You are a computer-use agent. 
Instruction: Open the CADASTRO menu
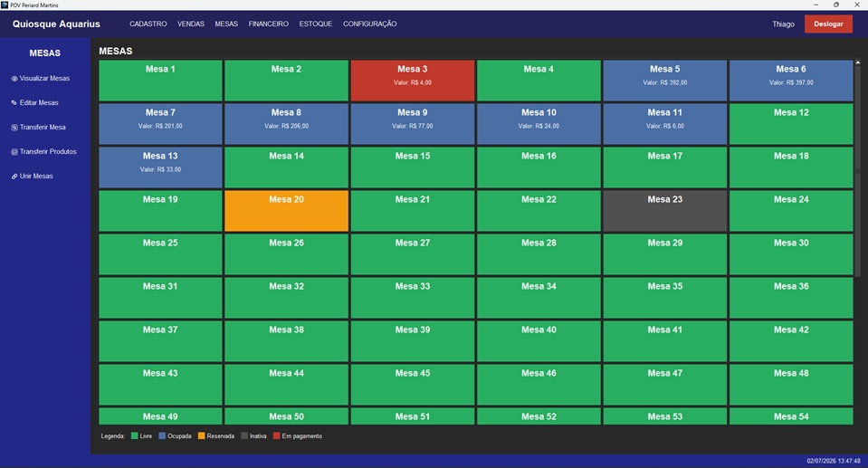[x=148, y=24]
